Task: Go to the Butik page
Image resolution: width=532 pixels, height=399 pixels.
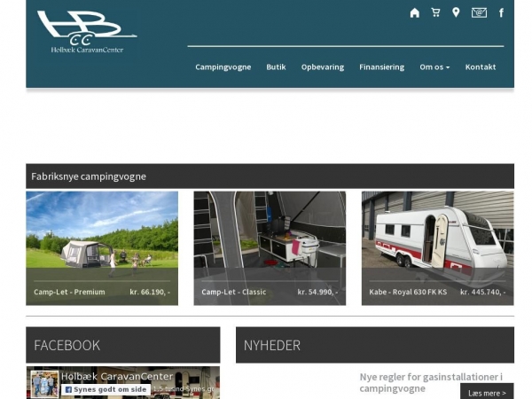Action: tap(276, 66)
